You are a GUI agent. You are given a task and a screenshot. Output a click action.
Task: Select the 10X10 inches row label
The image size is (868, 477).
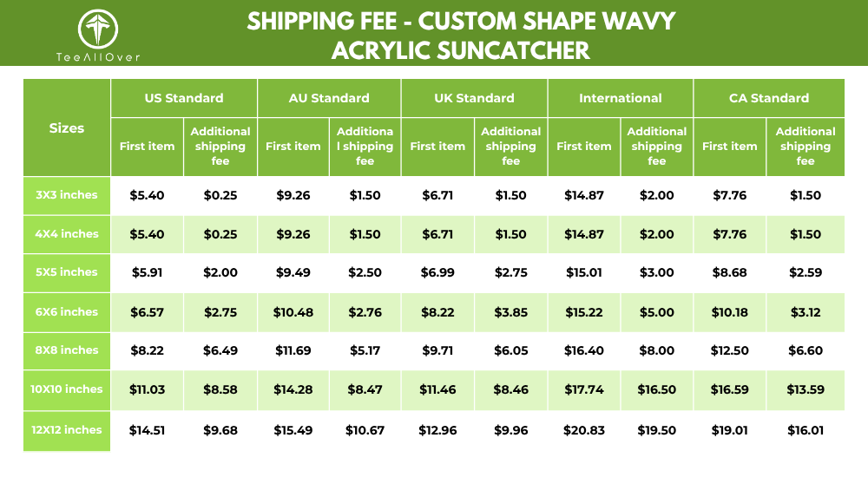click(67, 389)
